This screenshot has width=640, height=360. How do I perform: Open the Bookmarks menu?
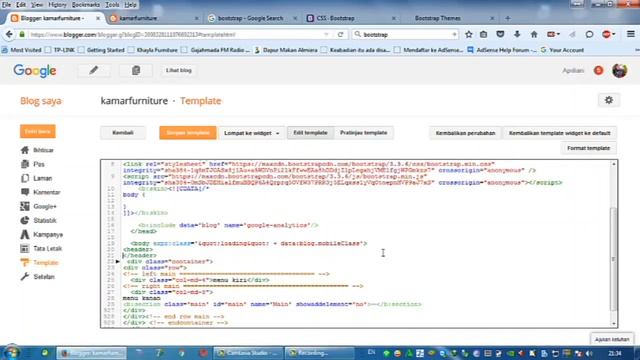tap(86, 5)
